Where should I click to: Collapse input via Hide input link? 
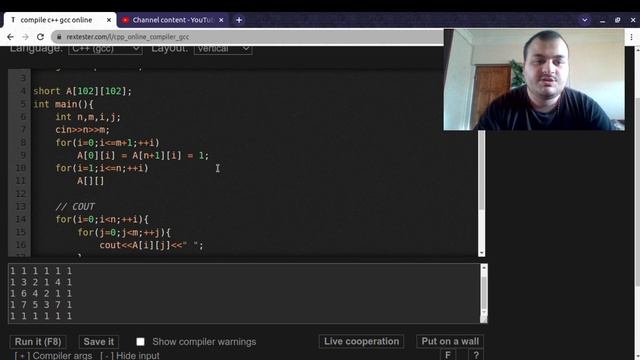coord(130,356)
